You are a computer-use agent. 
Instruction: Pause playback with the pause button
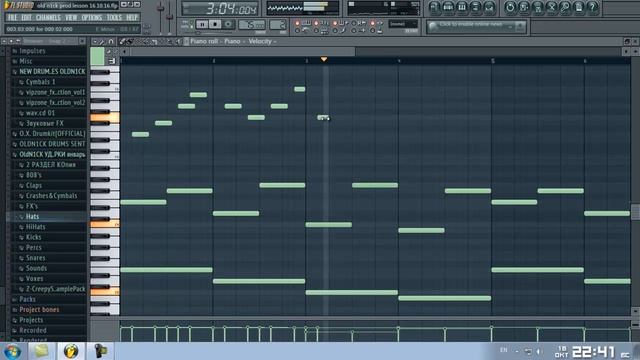click(x=202, y=24)
